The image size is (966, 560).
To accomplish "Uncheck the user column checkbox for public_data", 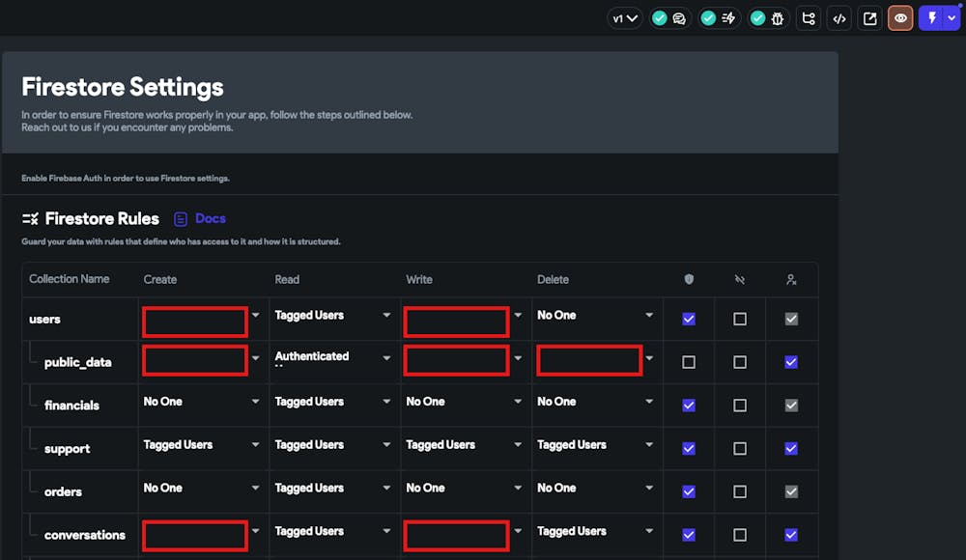I will click(792, 362).
